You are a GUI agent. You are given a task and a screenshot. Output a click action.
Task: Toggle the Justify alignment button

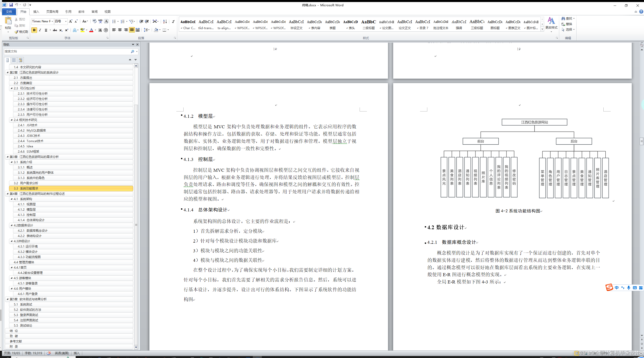click(x=132, y=30)
